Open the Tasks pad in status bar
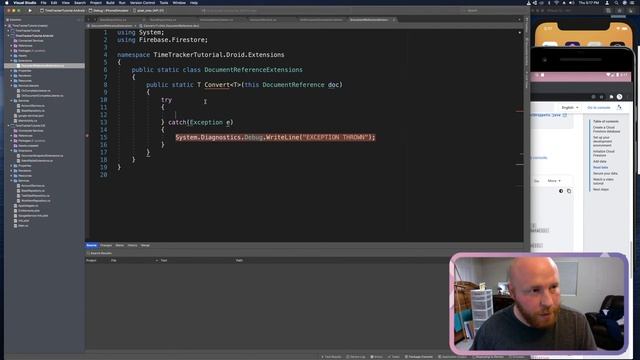 click(x=394, y=357)
